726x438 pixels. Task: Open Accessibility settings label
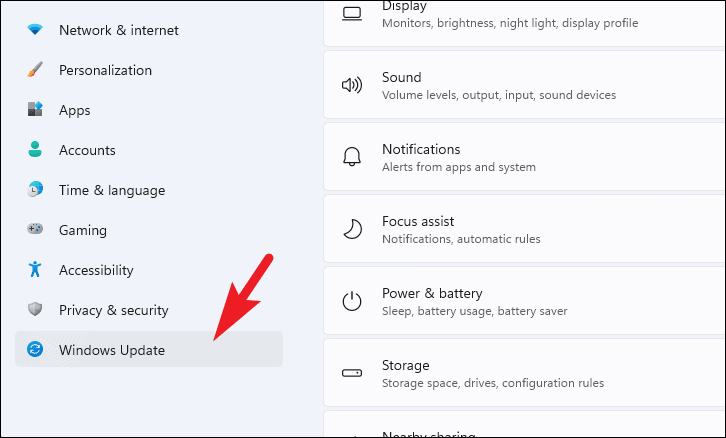(96, 270)
